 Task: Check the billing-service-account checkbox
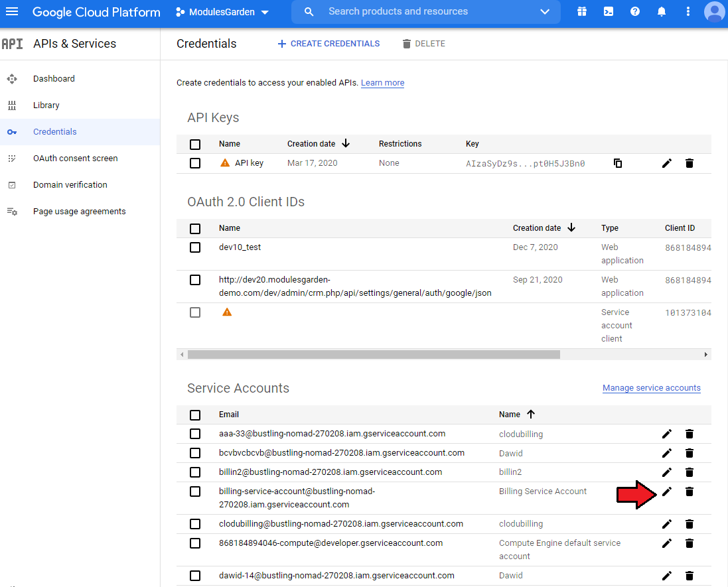coord(195,491)
